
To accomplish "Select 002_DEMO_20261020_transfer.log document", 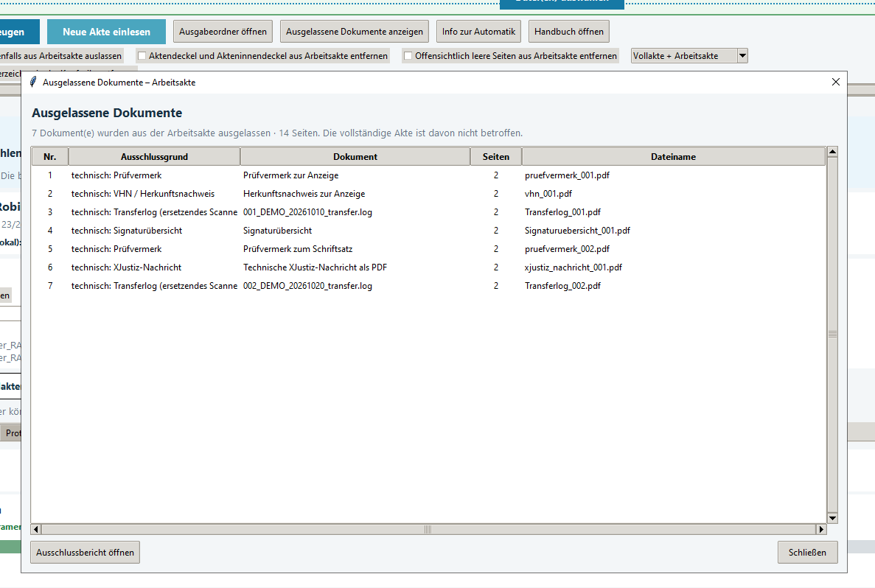I will coord(307,286).
